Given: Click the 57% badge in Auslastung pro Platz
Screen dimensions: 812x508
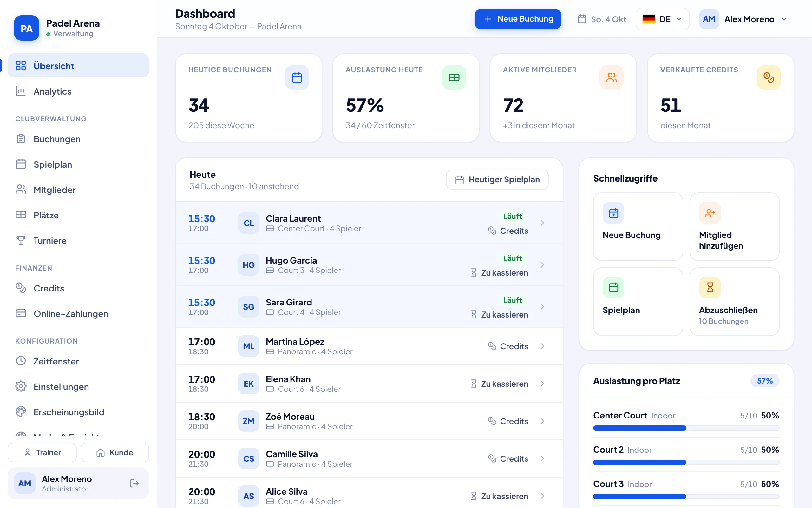Looking at the screenshot, I should point(765,381).
